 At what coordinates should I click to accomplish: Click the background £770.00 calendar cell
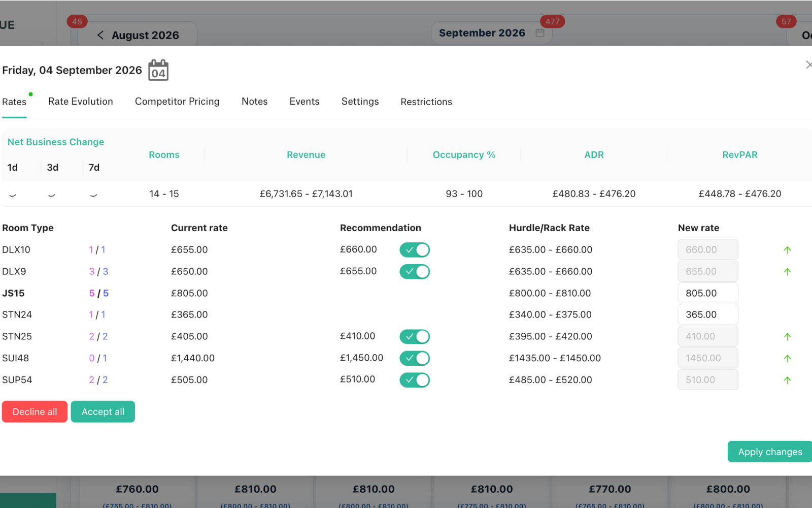coord(610,489)
